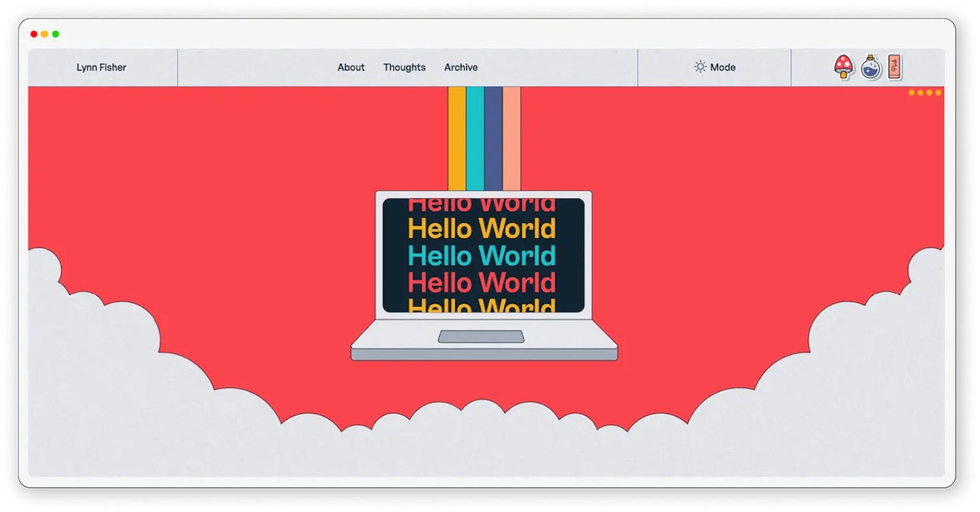
Task: Go to the Thoughts section
Action: (x=404, y=67)
